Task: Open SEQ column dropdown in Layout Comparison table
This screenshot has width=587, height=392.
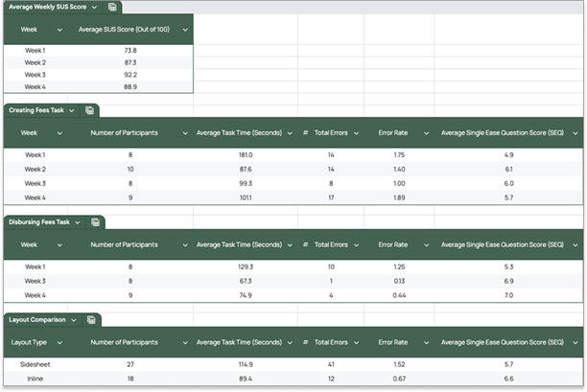Action: click(575, 342)
